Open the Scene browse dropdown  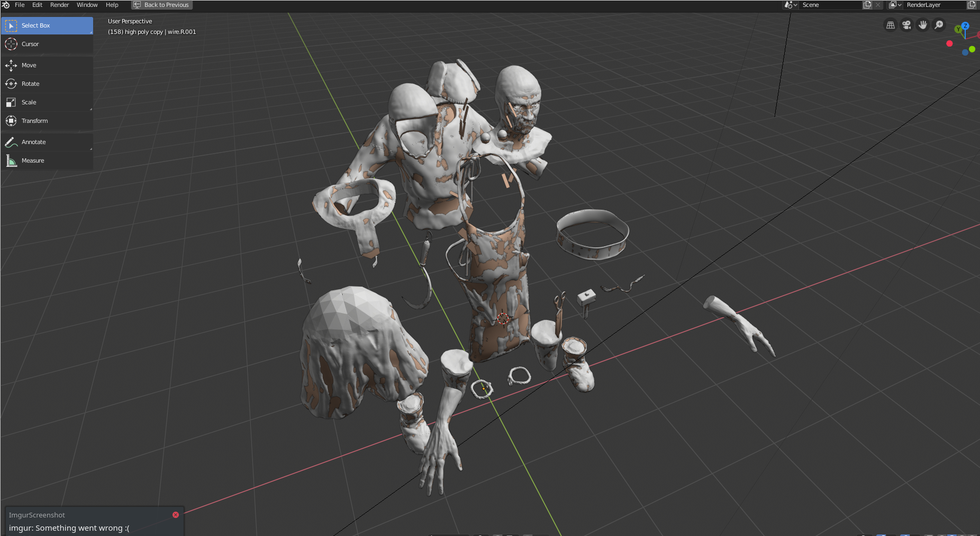[x=791, y=5]
